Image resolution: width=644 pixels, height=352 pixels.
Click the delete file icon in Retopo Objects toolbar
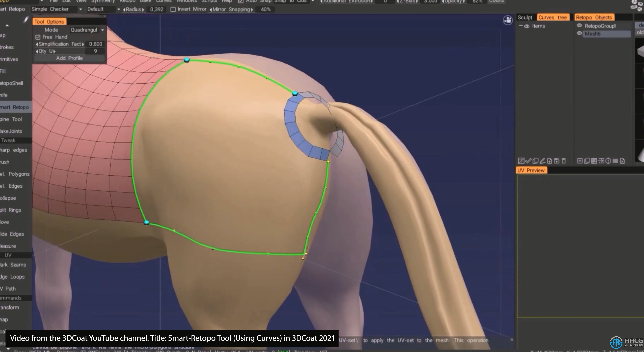pyautogui.click(x=623, y=161)
